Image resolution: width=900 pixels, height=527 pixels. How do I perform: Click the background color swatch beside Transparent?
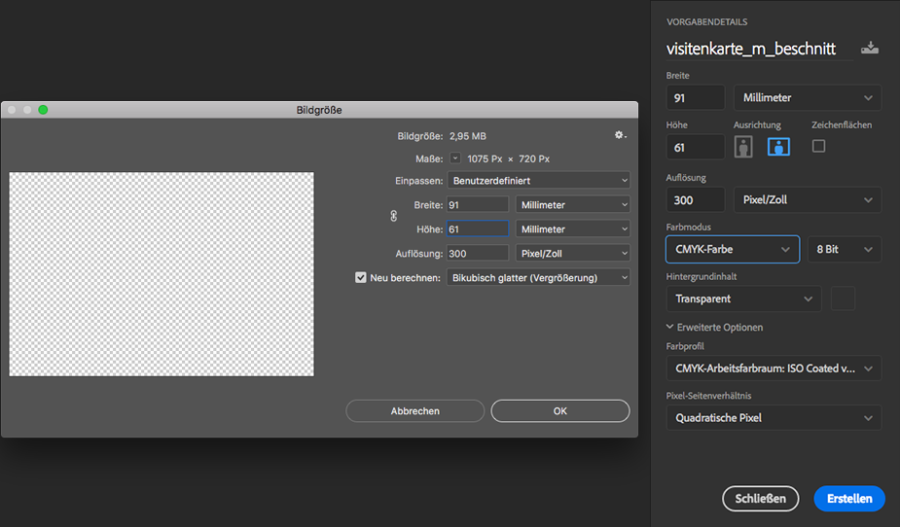845,298
